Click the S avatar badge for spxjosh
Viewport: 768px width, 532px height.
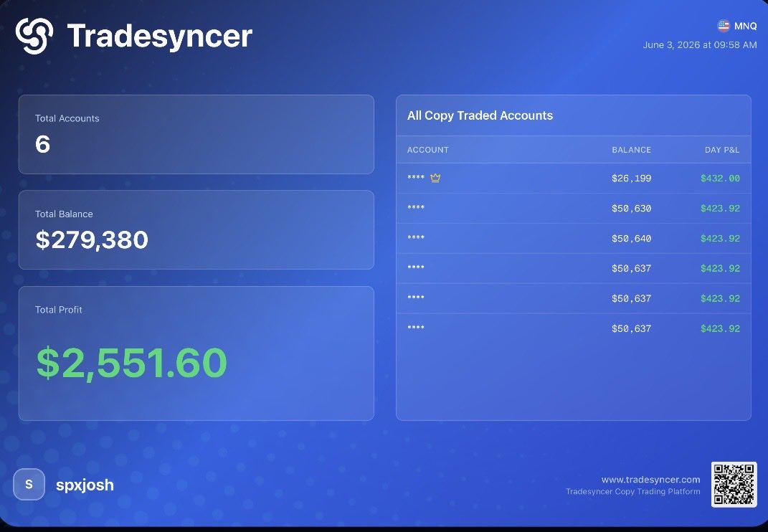(x=29, y=485)
